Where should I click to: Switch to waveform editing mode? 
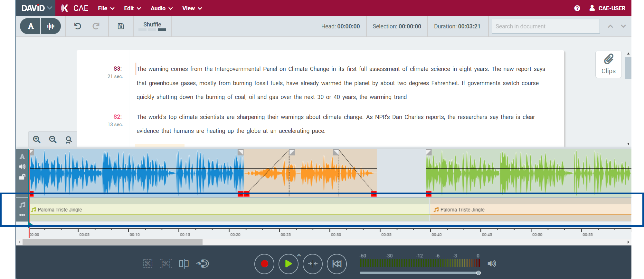pos(51,26)
